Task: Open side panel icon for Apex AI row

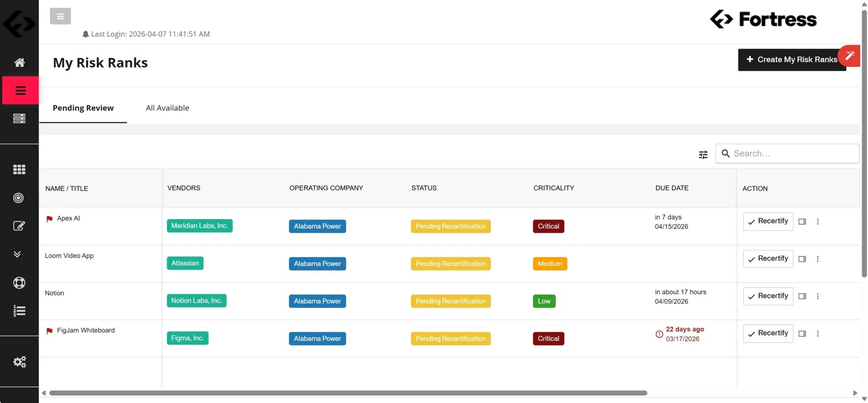Action: (x=802, y=222)
